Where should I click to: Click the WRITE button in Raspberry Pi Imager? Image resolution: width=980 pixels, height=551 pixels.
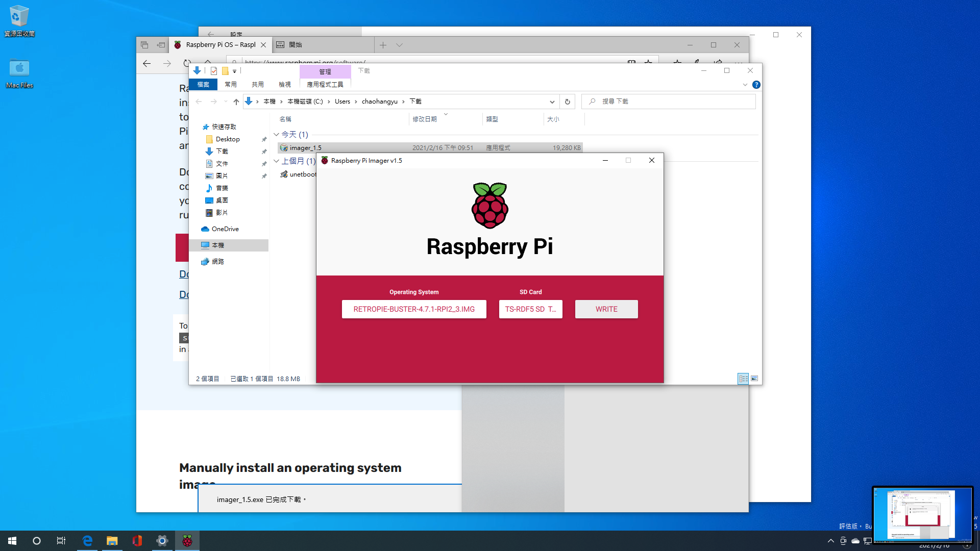click(606, 309)
